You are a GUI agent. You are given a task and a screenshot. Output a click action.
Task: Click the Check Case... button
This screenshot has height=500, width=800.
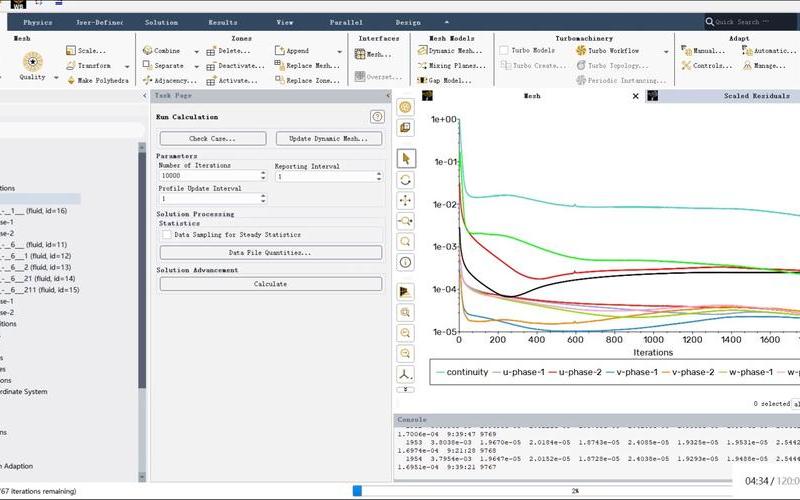[x=213, y=139]
